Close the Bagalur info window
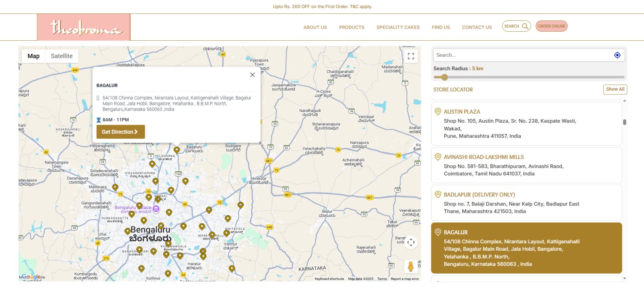 click(252, 75)
